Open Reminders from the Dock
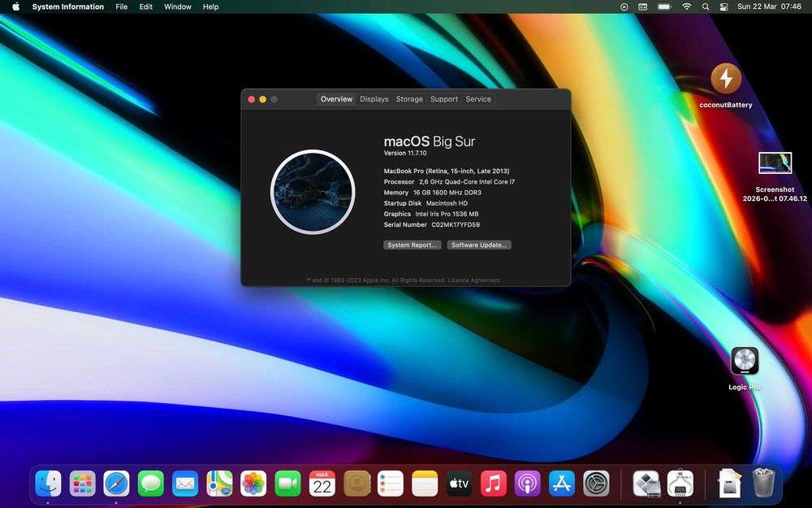Screen dimensions: 812x508 coord(391,484)
